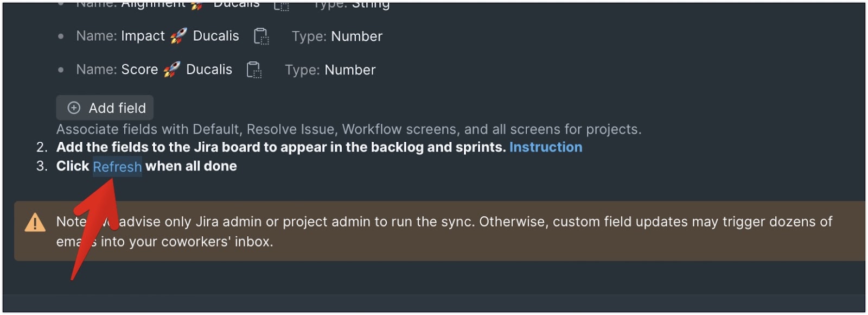The width and height of the screenshot is (868, 315).
Task: Click the rocket emoji in Impact field name
Action: pos(179,36)
